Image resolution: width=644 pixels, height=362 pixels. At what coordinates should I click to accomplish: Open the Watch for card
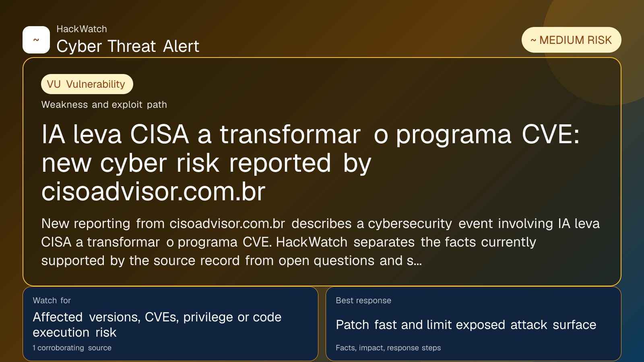click(170, 324)
